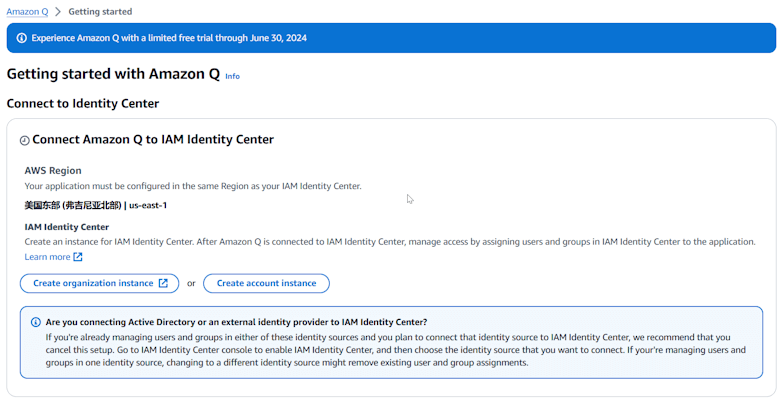Open the Info link beside the page heading

232,76
